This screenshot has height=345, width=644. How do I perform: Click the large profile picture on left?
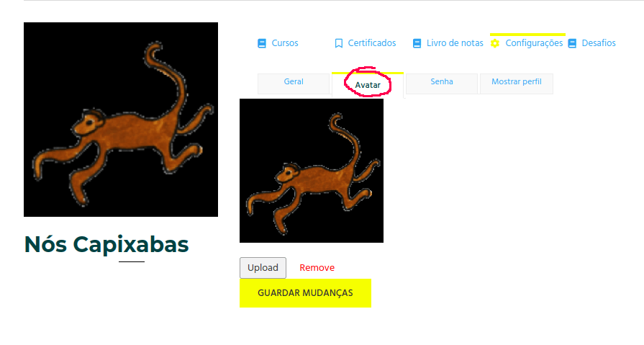coord(121,120)
